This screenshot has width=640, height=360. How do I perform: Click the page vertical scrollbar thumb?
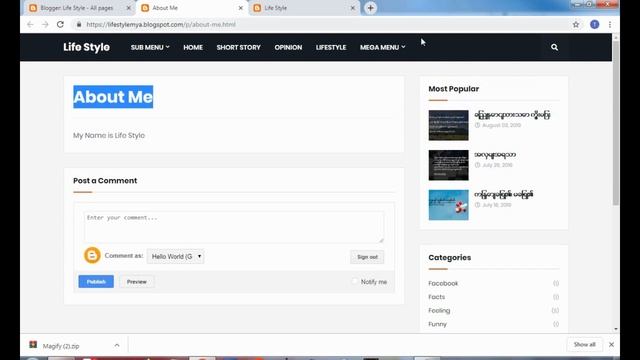(x=616, y=122)
